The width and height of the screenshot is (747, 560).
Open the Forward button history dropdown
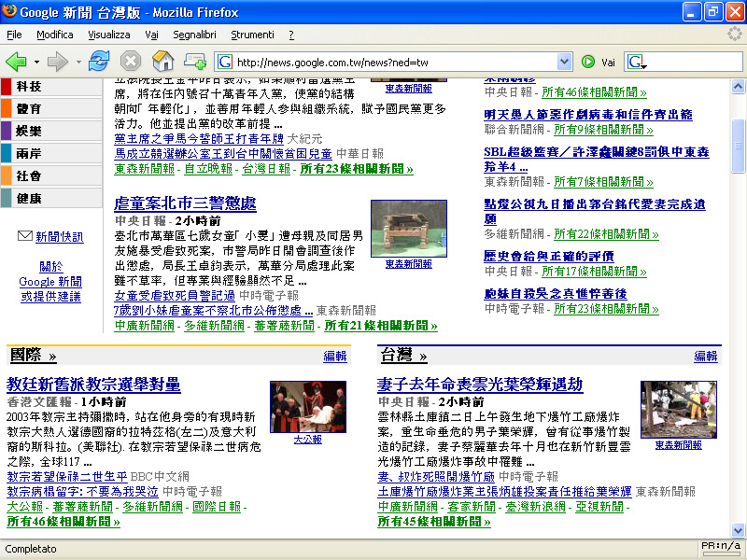click(x=78, y=62)
